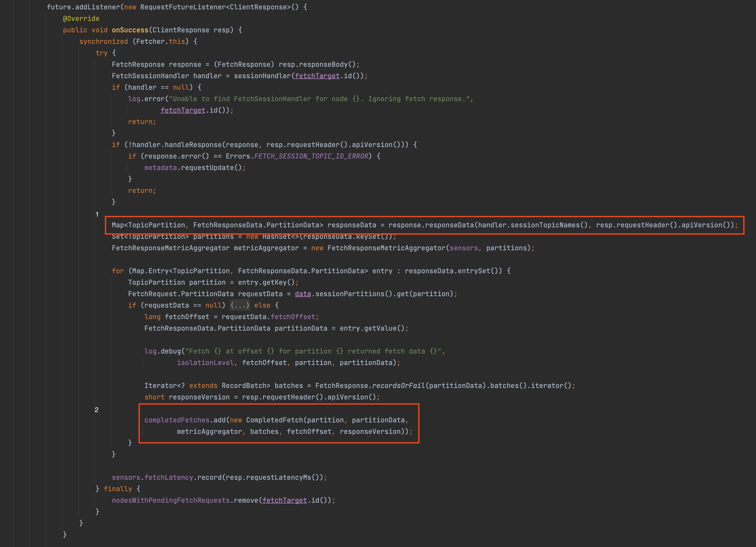Viewport: 756px width, 547px height.
Task: Click responseData.keySet() call
Action: (347, 236)
